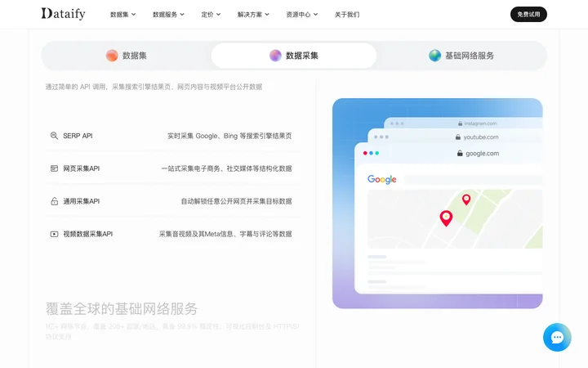The height and width of the screenshot is (368, 588).
Task: Click the 视频数据采集API play icon
Action: click(54, 234)
